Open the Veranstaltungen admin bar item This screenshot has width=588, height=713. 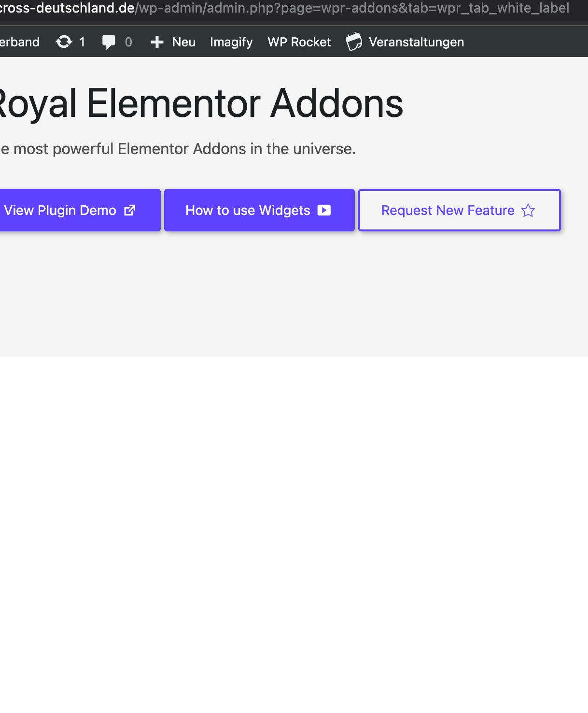pos(405,42)
